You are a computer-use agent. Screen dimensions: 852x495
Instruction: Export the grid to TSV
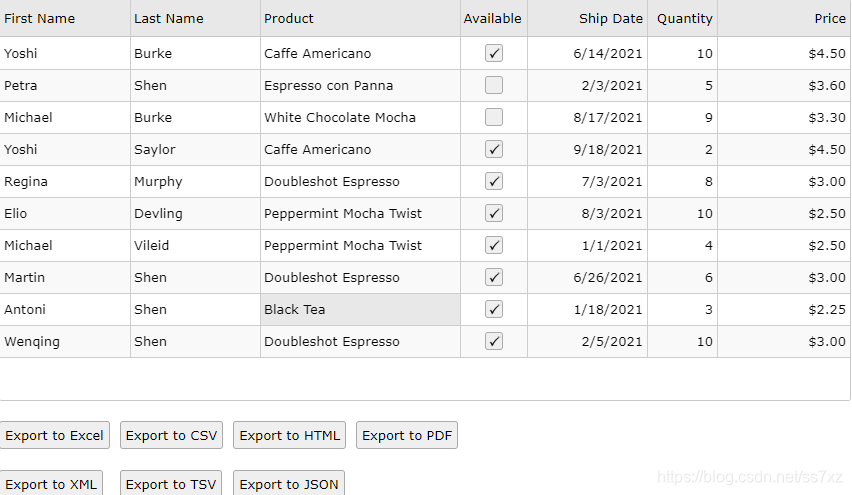coord(171,484)
